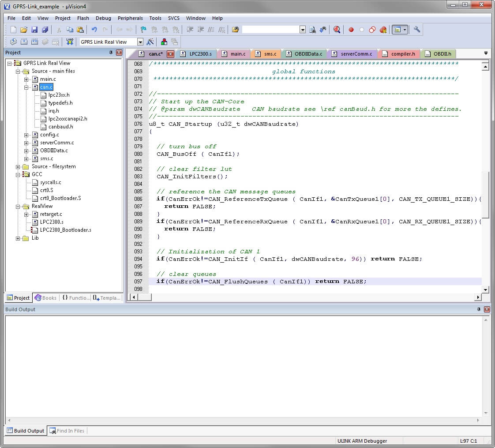The image size is (495, 448).
Task: Open Target Options magic wand icon
Action: coord(150,42)
